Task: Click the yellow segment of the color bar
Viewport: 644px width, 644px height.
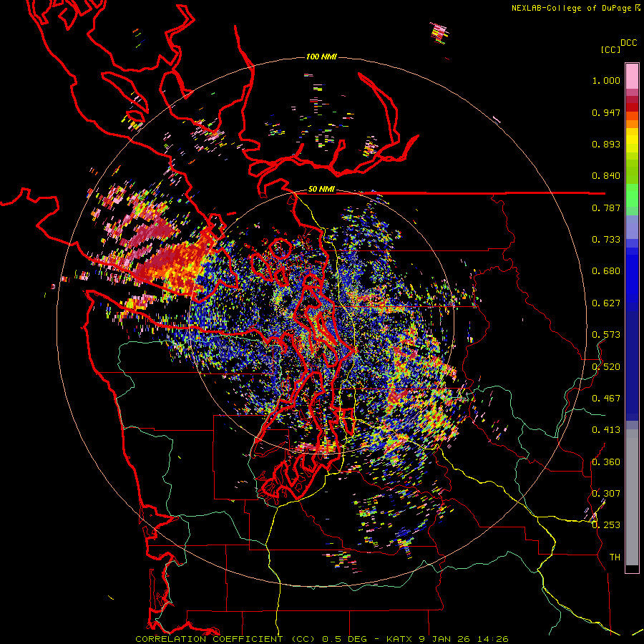Action: 632,140
